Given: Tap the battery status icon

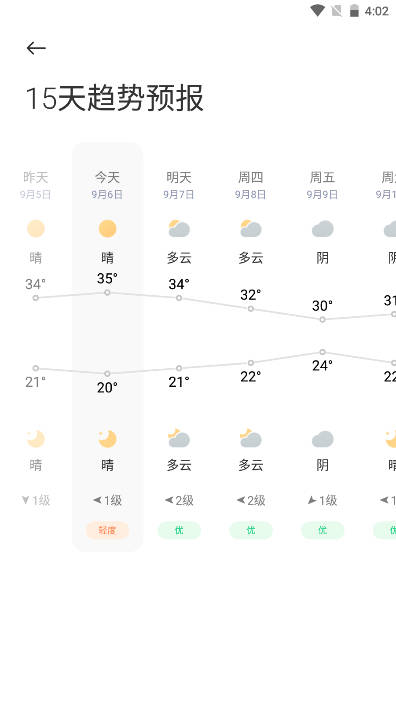Looking at the screenshot, I should 354,10.
